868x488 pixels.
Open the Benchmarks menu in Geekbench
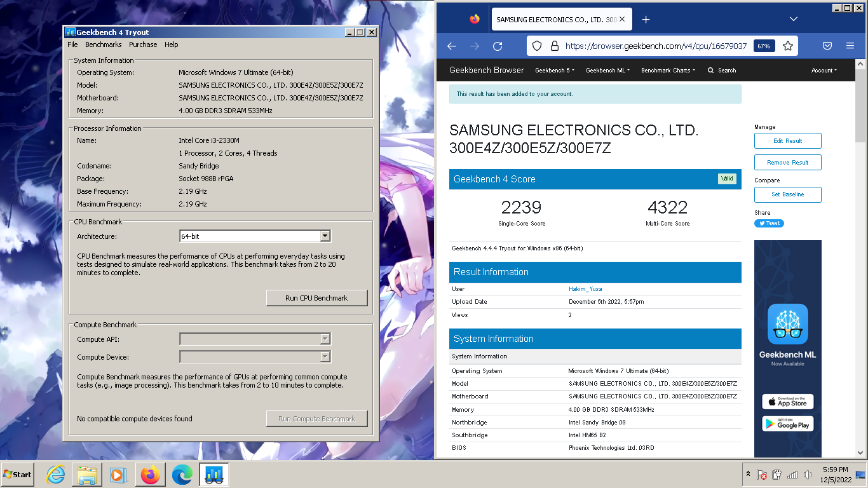pyautogui.click(x=103, y=45)
